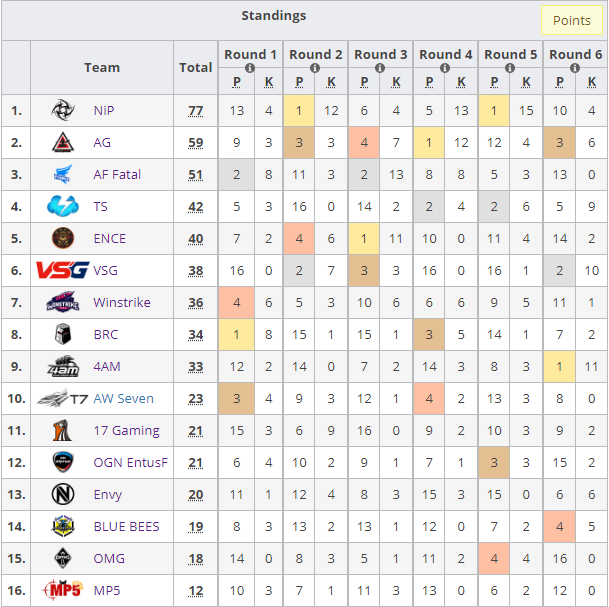Open the 17 Gaming team page
Viewport: 609px width, 607px height.
[x=127, y=431]
